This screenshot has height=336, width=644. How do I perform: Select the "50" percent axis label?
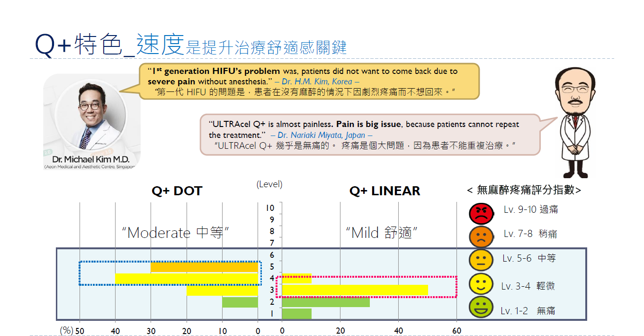coord(80,331)
